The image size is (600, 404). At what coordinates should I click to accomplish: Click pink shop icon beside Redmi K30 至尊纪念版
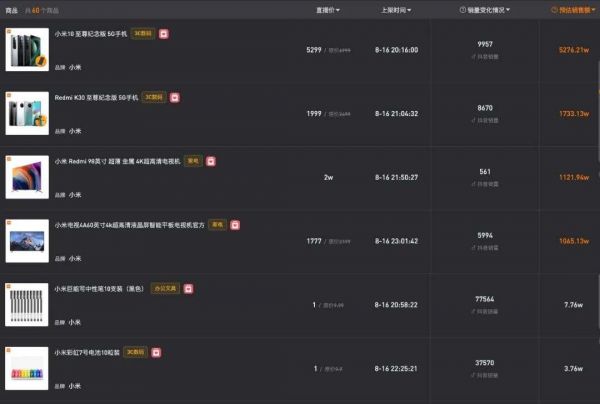coord(175,98)
